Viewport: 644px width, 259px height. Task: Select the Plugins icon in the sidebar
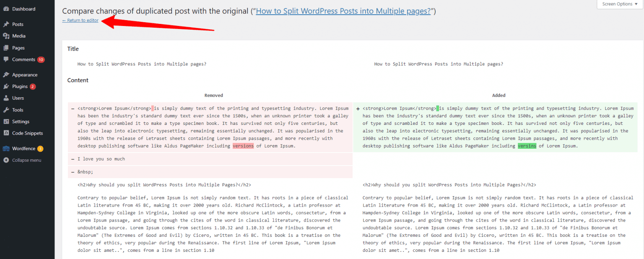point(6,86)
